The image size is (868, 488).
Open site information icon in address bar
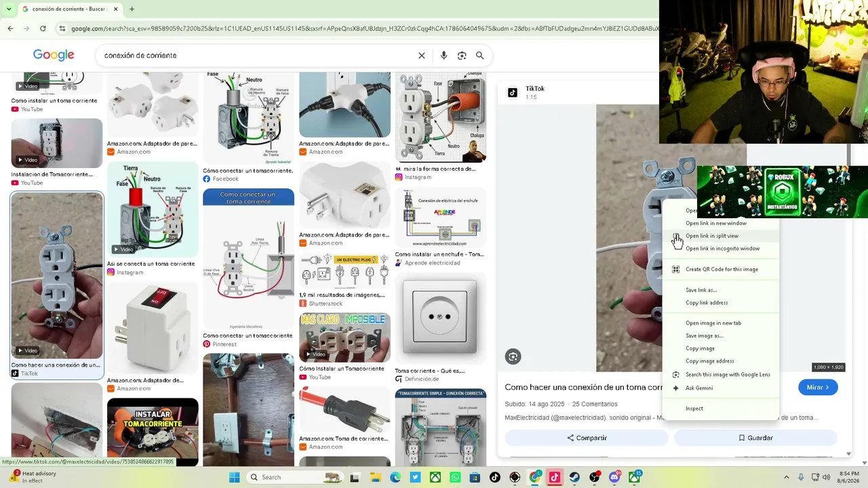[x=62, y=28]
